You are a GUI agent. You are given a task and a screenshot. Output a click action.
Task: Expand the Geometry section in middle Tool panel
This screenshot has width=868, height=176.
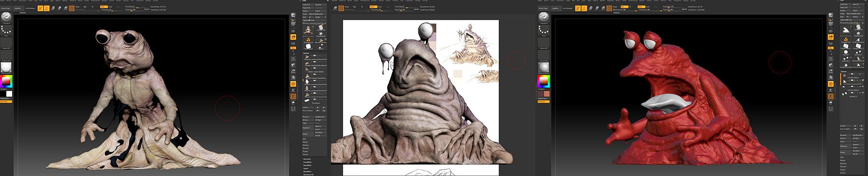[x=307, y=159]
